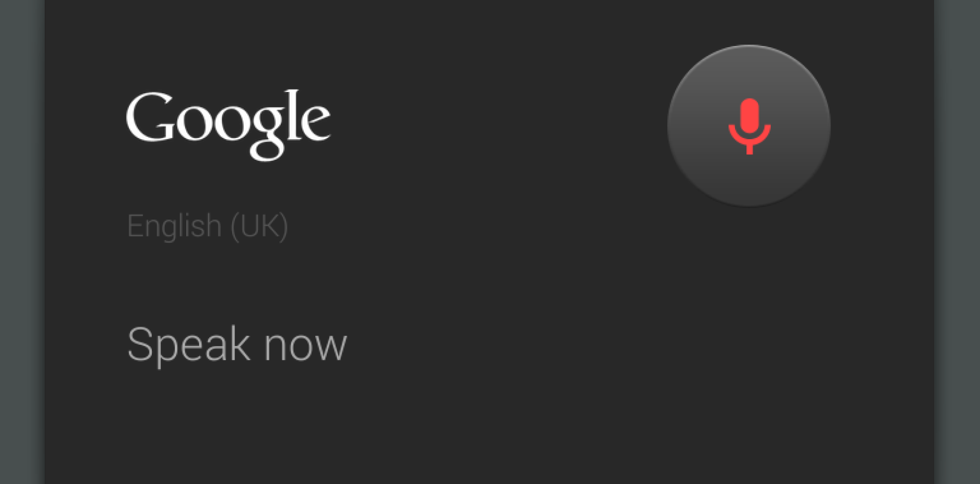Click the mic stand base below capsule
This screenshot has height=484, width=980.
[749, 149]
